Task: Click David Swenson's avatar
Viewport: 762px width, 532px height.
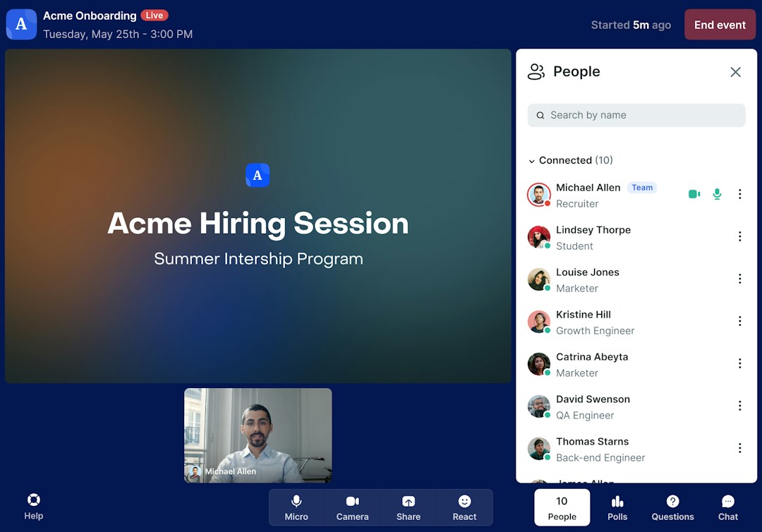Action: click(539, 406)
